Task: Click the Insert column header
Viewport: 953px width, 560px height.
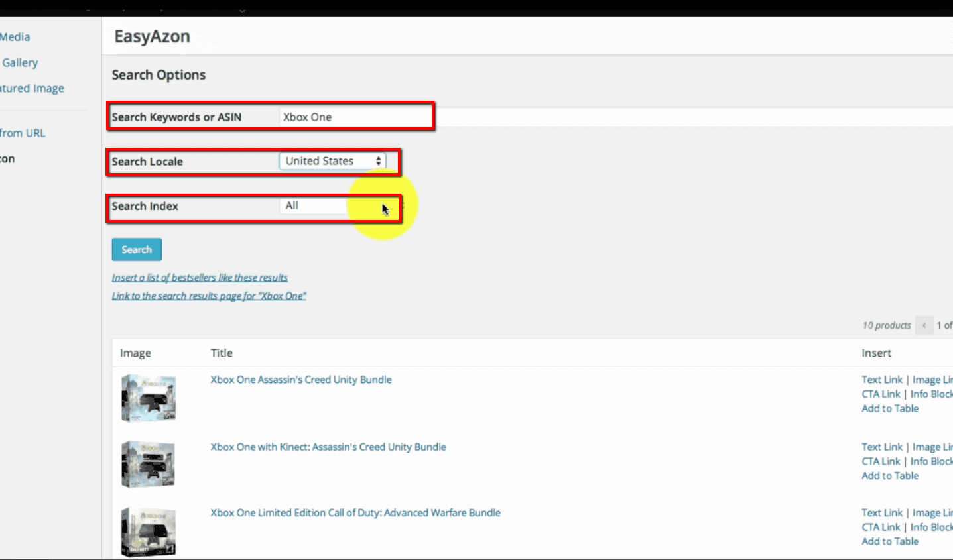Action: 876,353
